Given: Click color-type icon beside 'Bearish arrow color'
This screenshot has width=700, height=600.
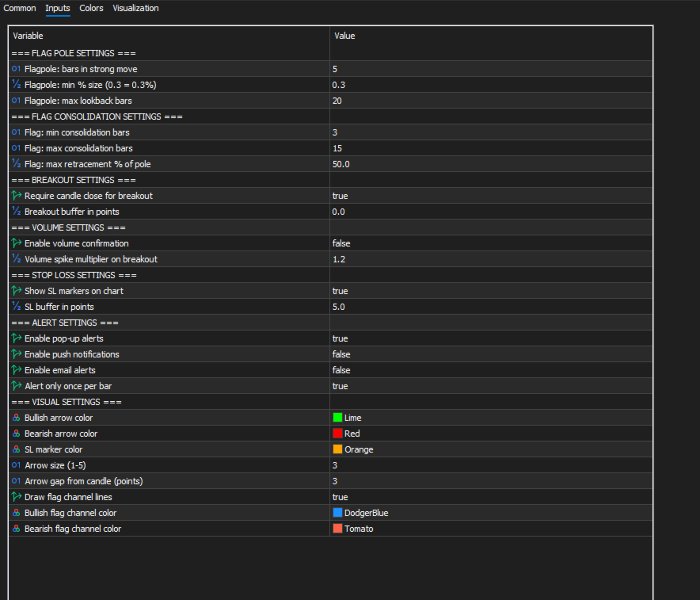Looking at the screenshot, I should 16,433.
